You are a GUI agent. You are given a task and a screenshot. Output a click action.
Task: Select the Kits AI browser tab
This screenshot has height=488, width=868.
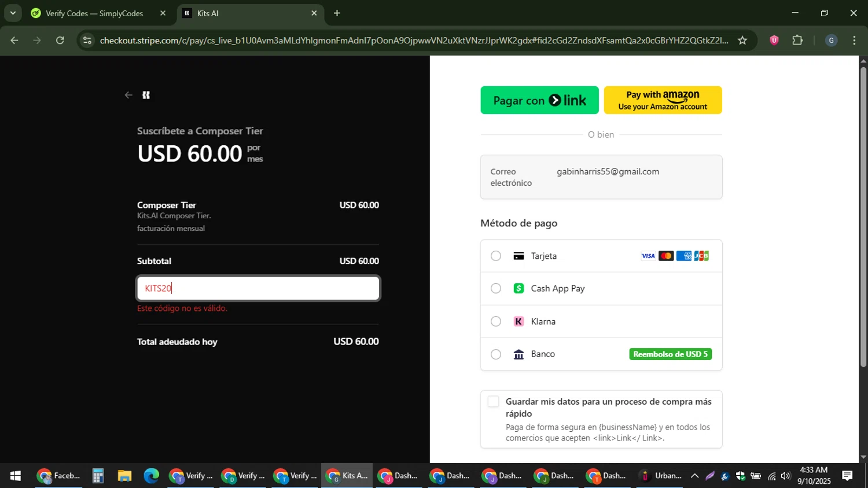[x=250, y=13]
